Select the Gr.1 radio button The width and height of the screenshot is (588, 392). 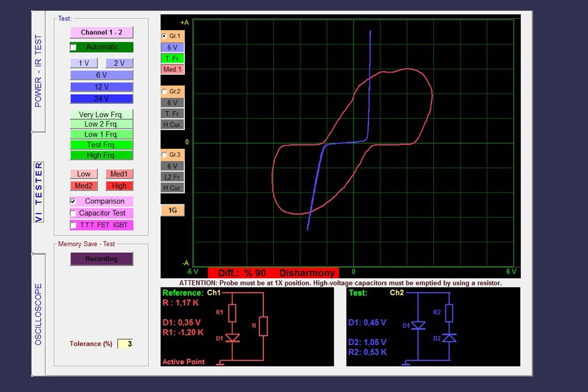click(x=164, y=36)
